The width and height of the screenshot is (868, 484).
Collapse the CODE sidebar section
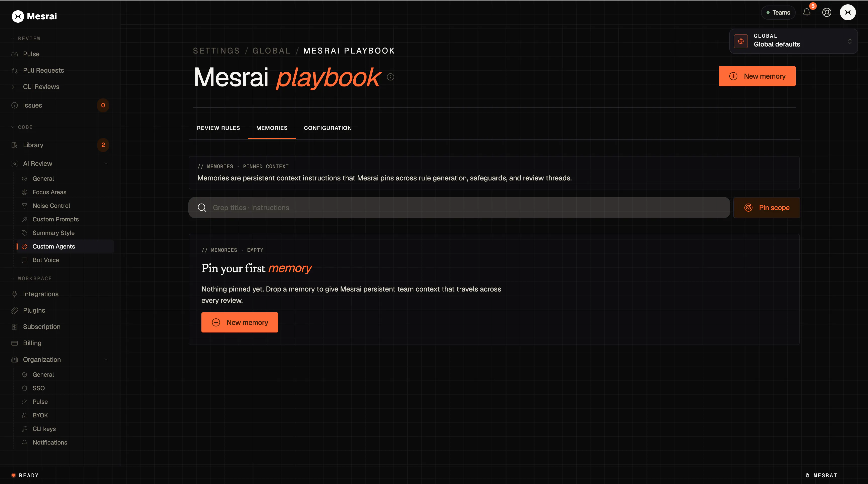point(22,127)
